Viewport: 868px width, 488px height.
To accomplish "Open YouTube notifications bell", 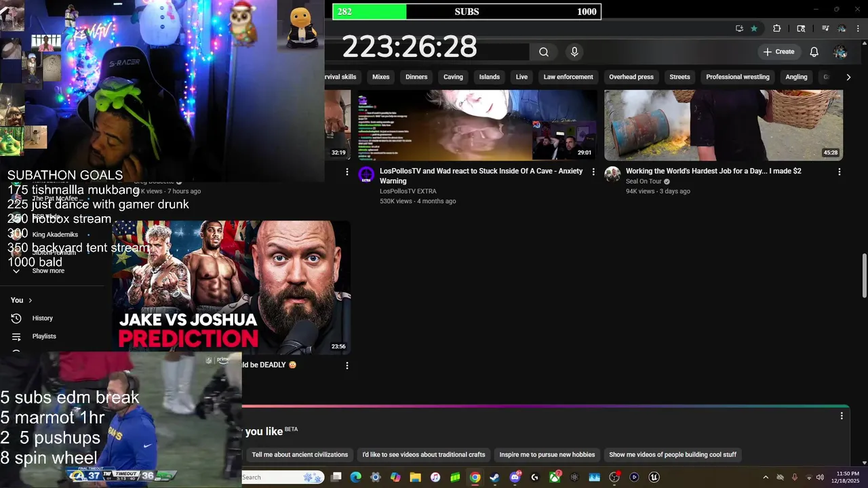I will click(814, 52).
